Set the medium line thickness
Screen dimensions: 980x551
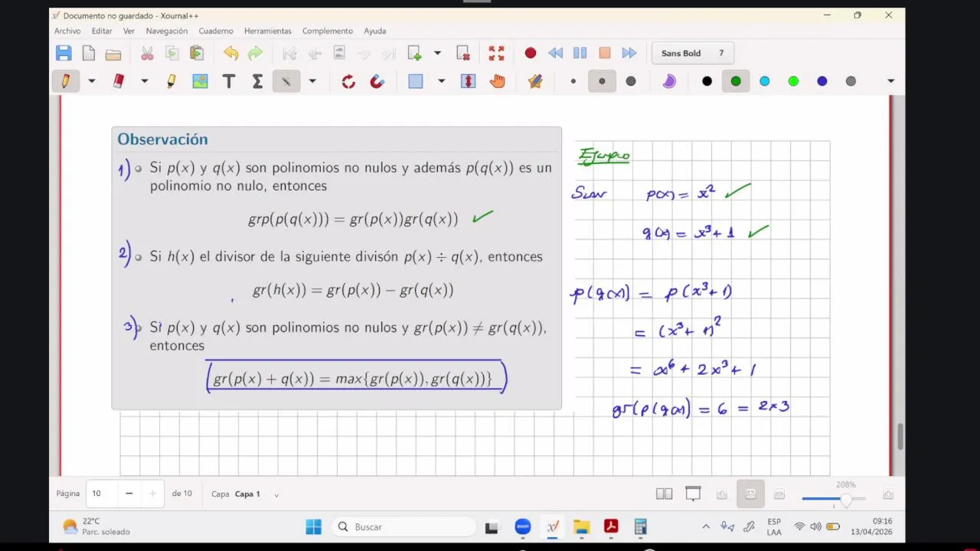tap(602, 81)
